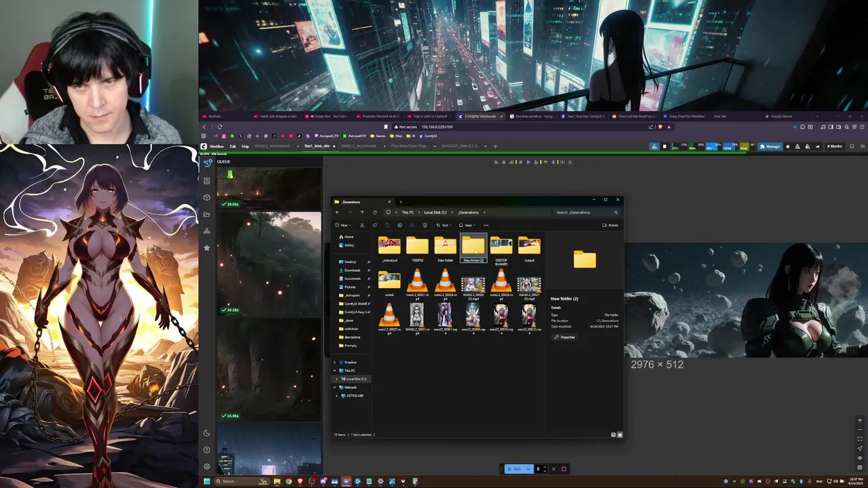Image resolution: width=868 pixels, height=488 pixels.
Task: Expand the Dropbox tree node
Action: pyautogui.click(x=334, y=362)
